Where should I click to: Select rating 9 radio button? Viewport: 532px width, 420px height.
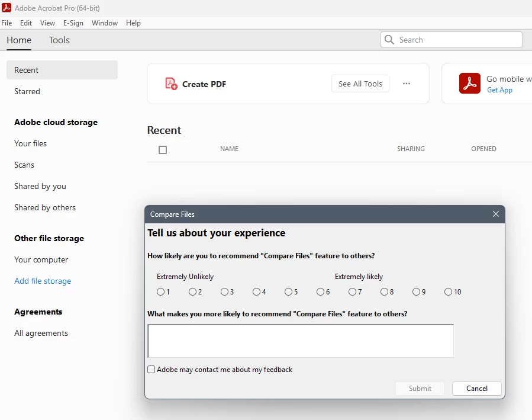tap(416, 291)
